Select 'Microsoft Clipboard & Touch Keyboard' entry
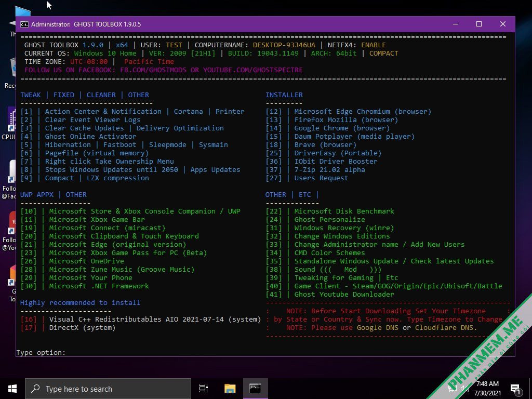 [110, 236]
